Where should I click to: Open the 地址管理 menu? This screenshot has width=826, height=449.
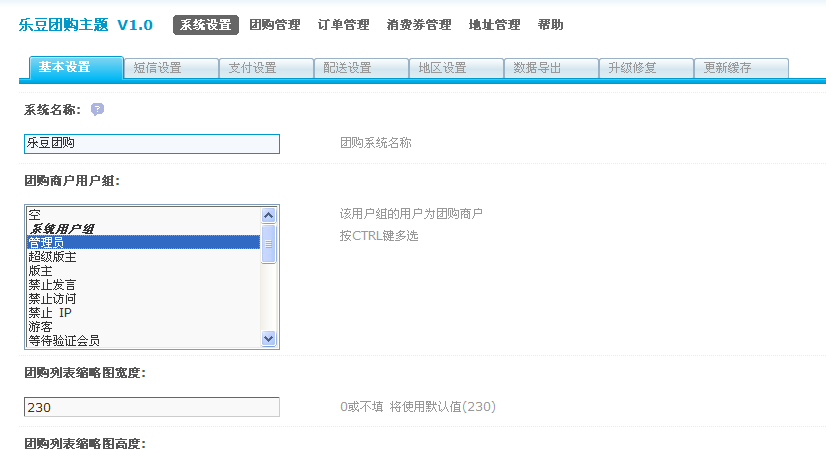point(495,25)
